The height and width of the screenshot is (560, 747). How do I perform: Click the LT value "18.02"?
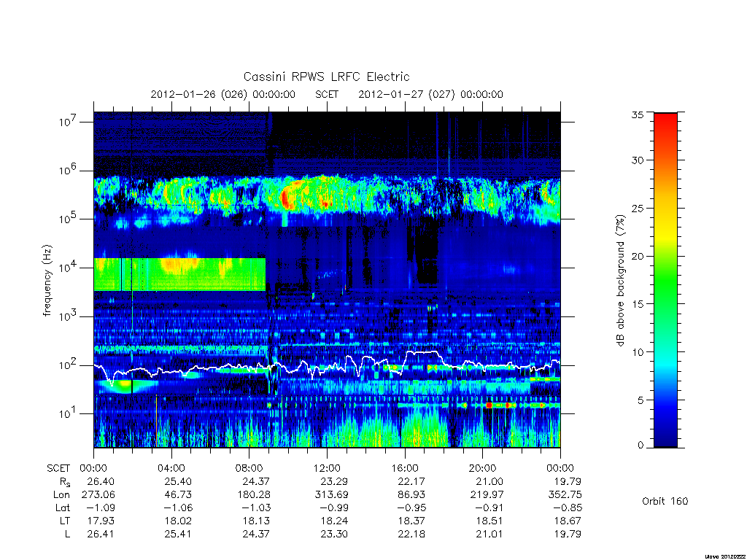coord(178,521)
